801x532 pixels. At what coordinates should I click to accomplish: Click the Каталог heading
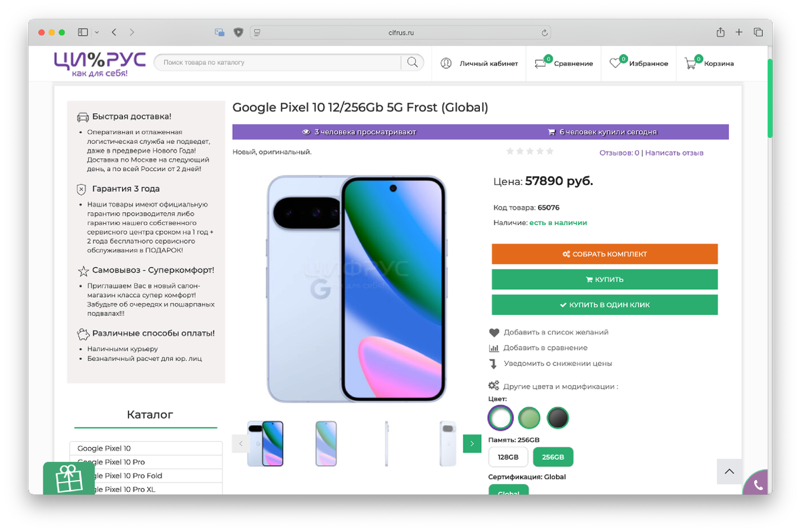[150, 415]
